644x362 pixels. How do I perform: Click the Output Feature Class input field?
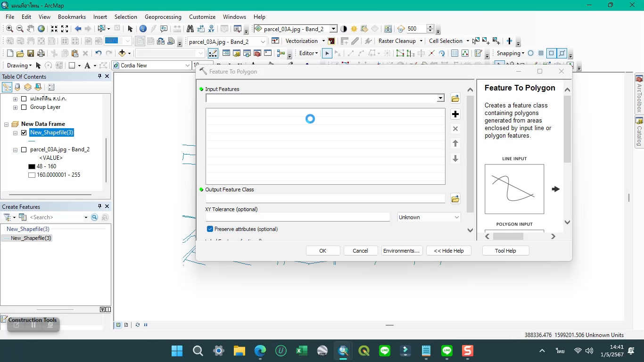[x=325, y=199]
